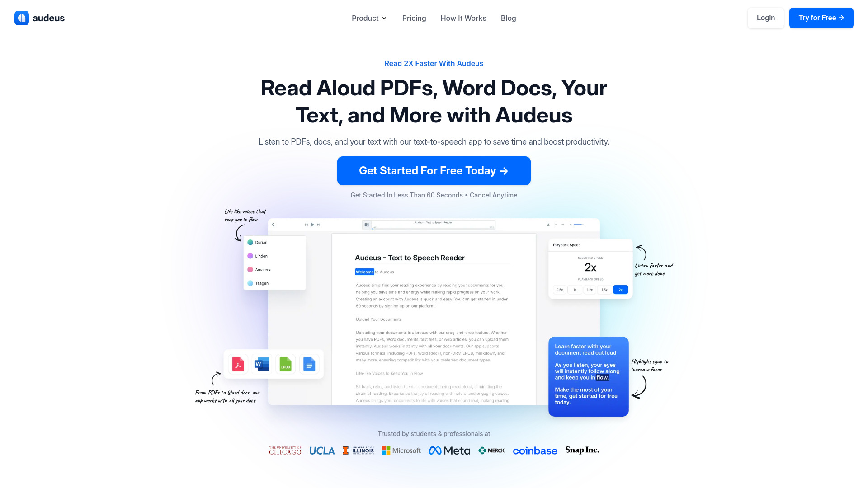
Task: Select the Amarena voice option
Action: click(263, 269)
